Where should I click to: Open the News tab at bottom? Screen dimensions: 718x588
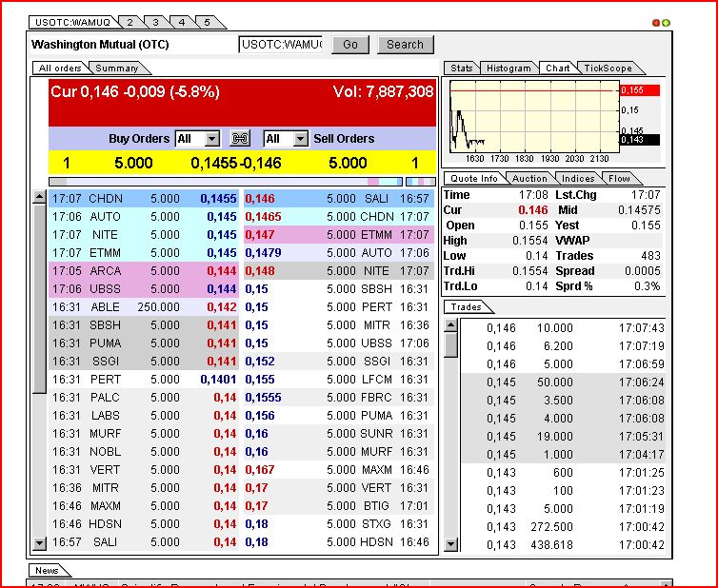pyautogui.click(x=47, y=571)
